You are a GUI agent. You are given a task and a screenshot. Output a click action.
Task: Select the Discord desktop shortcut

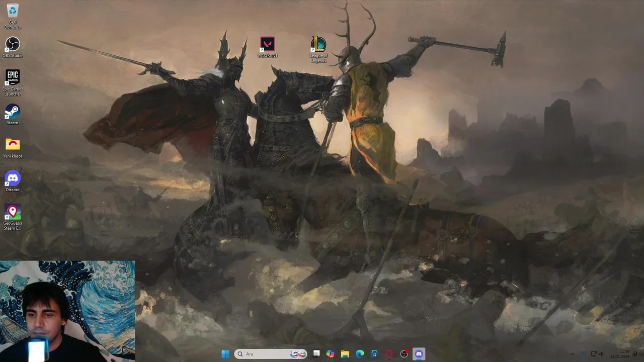tap(13, 182)
